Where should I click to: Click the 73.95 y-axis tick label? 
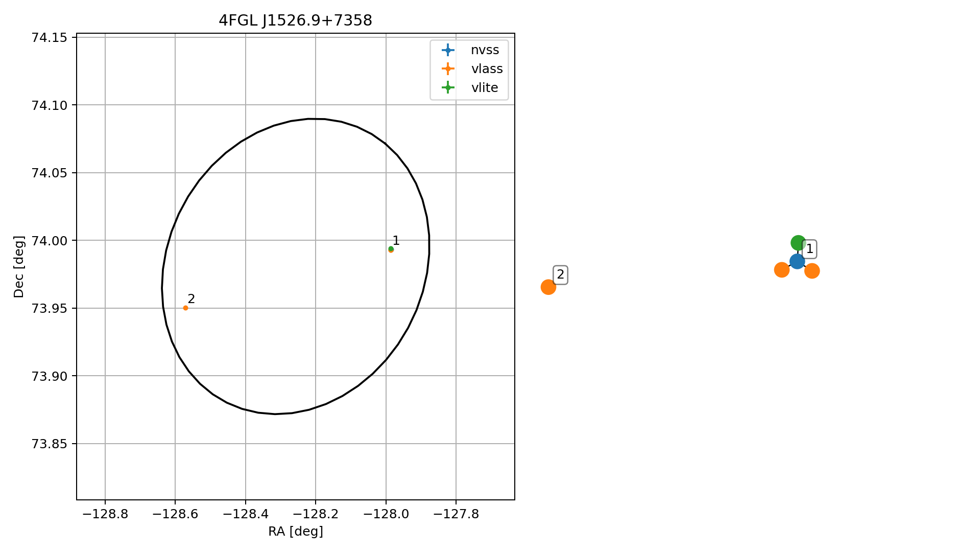tap(49, 308)
